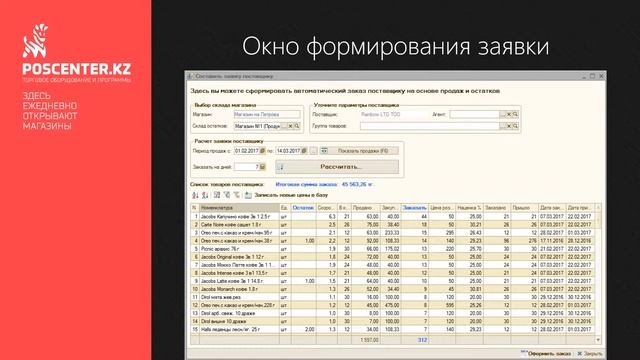Select the row Carte Noire кофе сашет

392,225
